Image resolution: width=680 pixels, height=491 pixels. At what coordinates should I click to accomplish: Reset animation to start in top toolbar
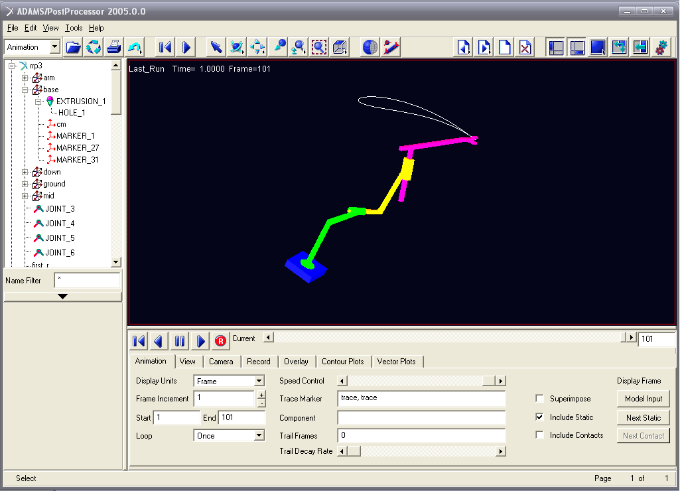[x=165, y=47]
